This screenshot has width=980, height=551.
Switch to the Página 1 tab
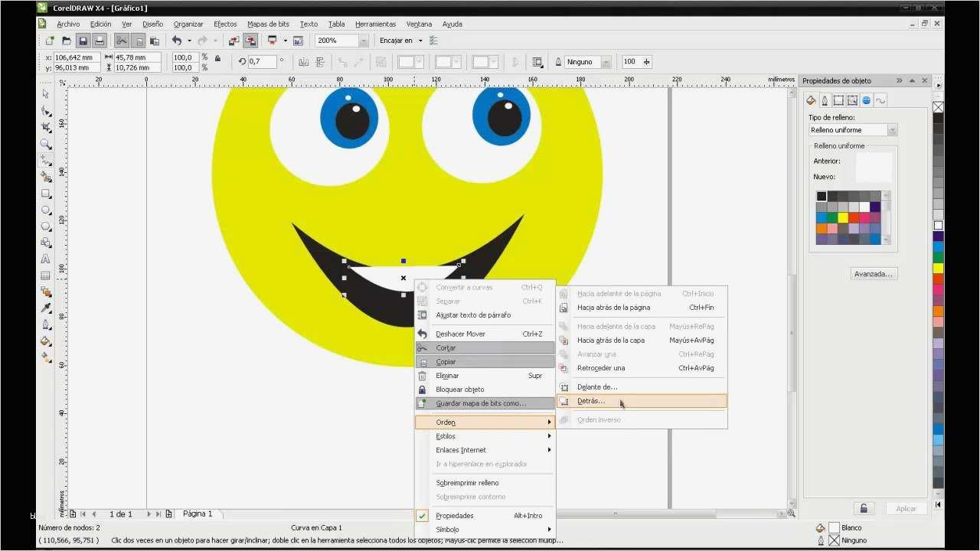(198, 514)
